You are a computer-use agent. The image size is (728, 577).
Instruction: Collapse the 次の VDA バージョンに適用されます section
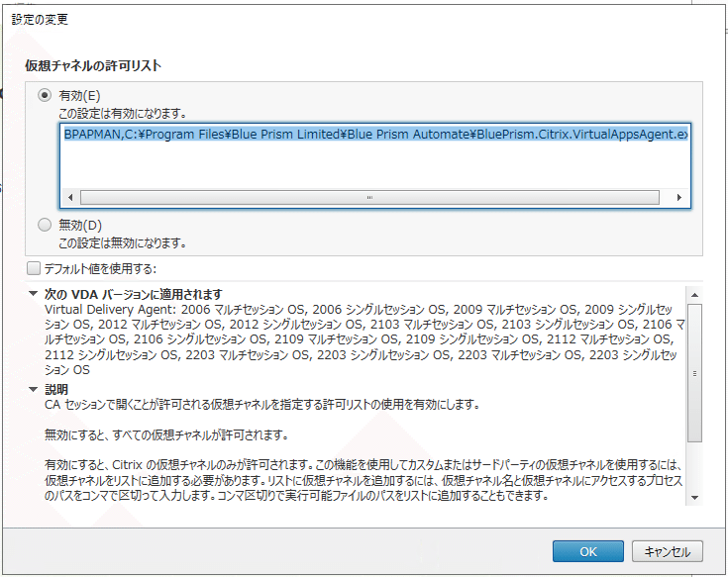click(33, 294)
